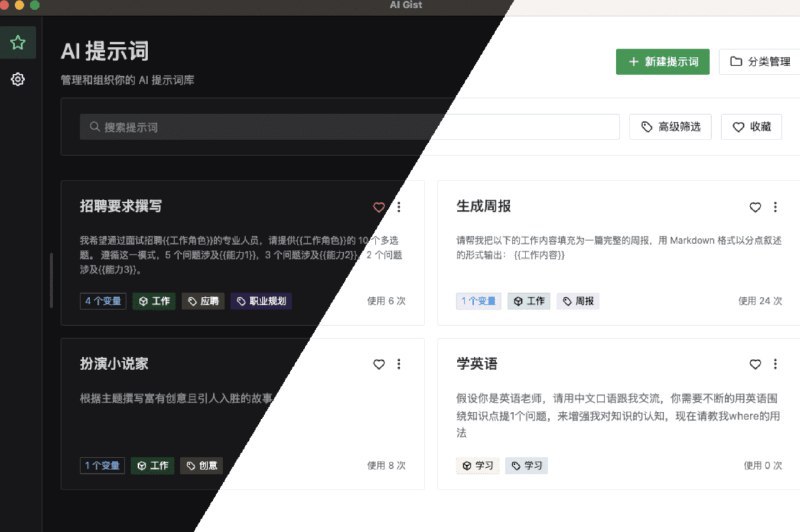The height and width of the screenshot is (532, 800).
Task: Open three-dot menu on 学英语 card
Action: [x=775, y=365]
